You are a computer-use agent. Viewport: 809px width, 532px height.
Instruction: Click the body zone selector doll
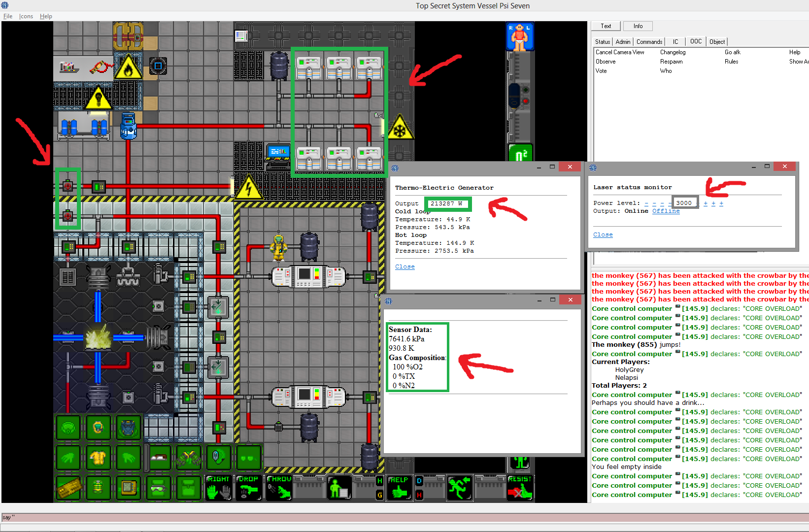point(520,36)
